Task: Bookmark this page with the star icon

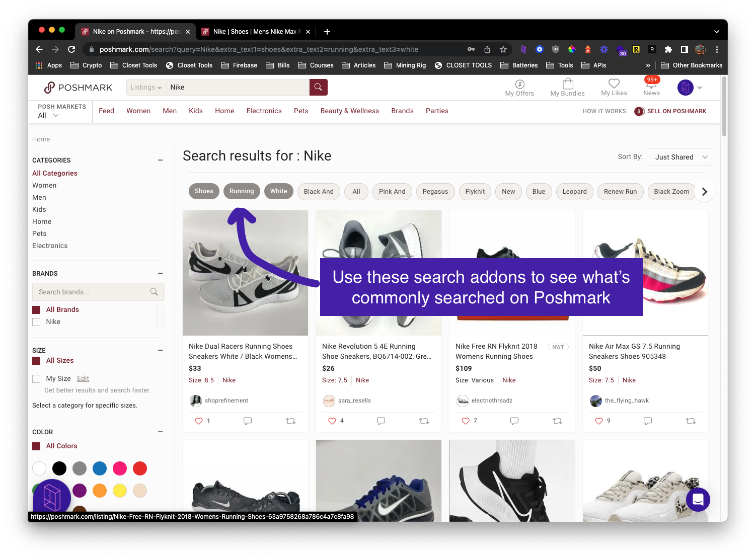Action: point(503,49)
